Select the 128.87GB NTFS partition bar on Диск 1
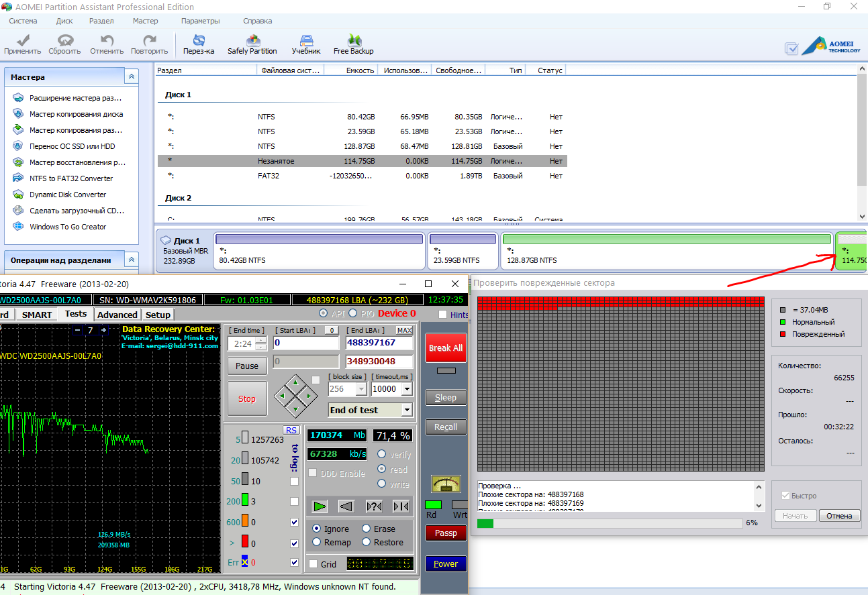868x595 pixels. pyautogui.click(x=667, y=251)
